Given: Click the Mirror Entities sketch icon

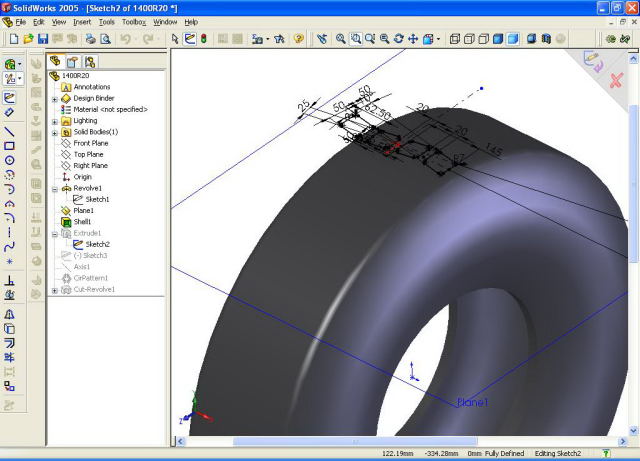Looking at the screenshot, I should pos(10,314).
